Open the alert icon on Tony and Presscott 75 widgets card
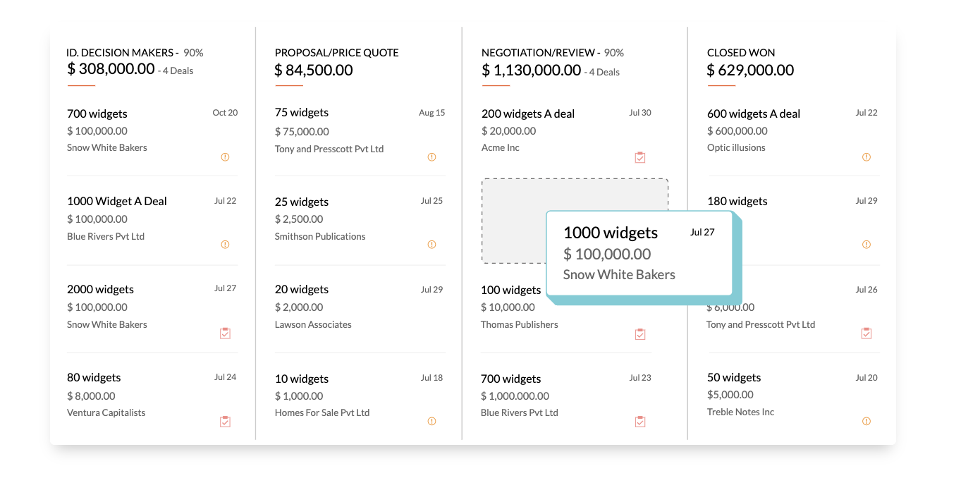Image resolution: width=980 pixels, height=478 pixels. (x=431, y=157)
